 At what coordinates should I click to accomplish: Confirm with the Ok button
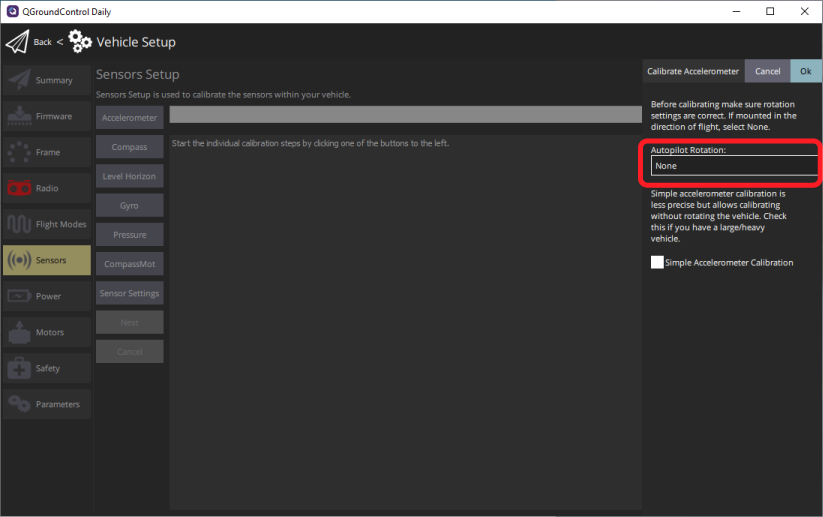pyautogui.click(x=806, y=71)
